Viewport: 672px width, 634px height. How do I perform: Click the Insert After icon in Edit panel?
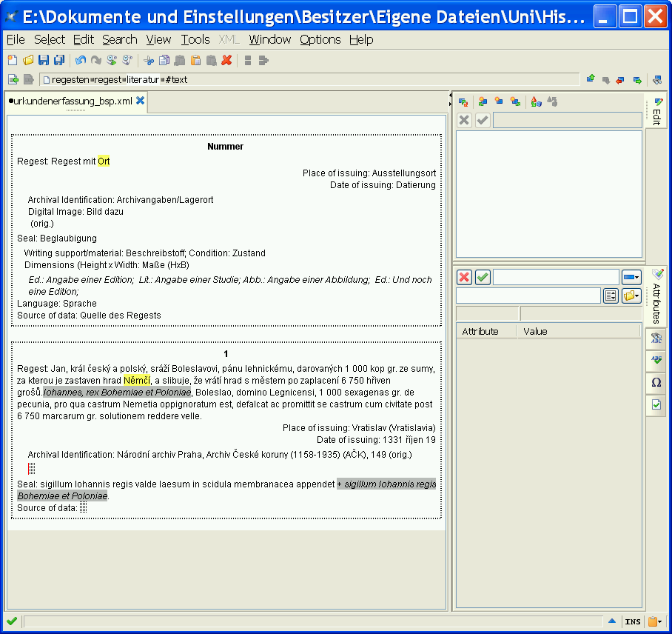pyautogui.click(x=515, y=101)
